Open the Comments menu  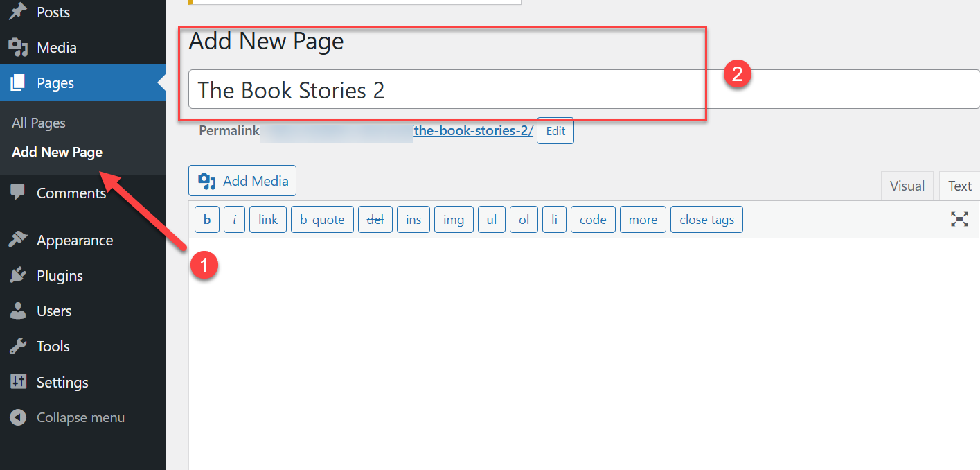pos(71,193)
